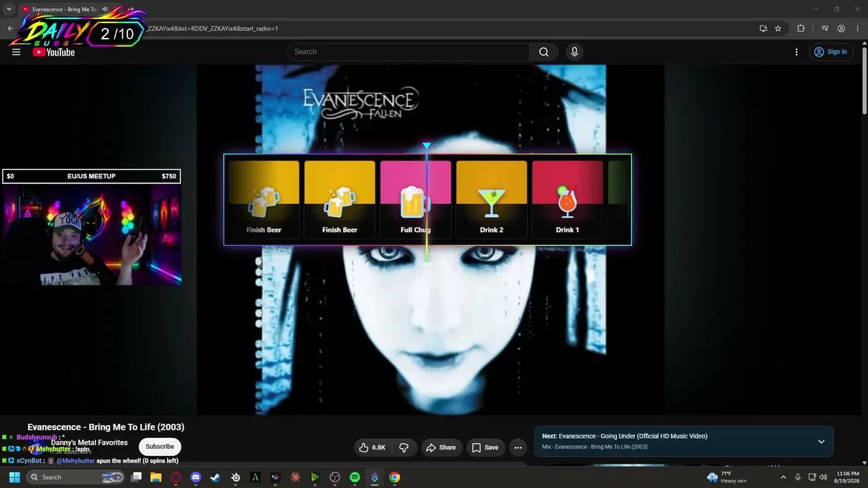Open YouTube settings three-dot menu
The height and width of the screenshot is (488, 868).
click(797, 52)
